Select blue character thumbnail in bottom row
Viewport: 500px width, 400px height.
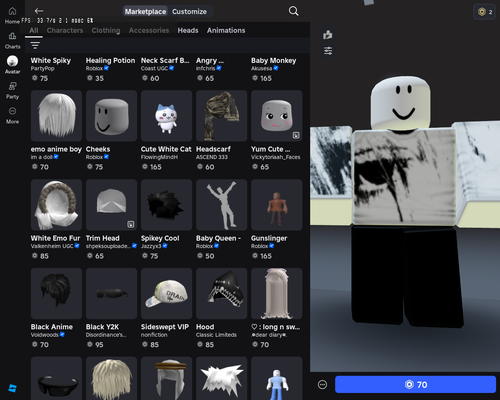[x=277, y=378]
